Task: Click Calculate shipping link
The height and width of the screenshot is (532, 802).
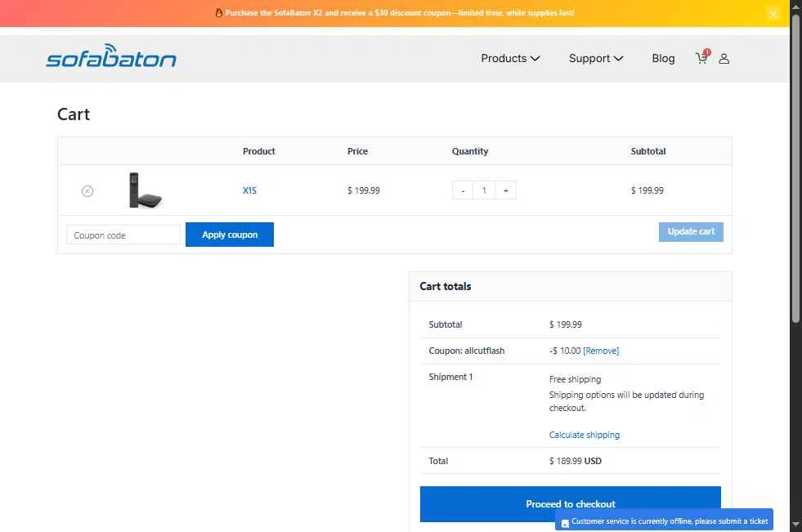Action: click(584, 435)
